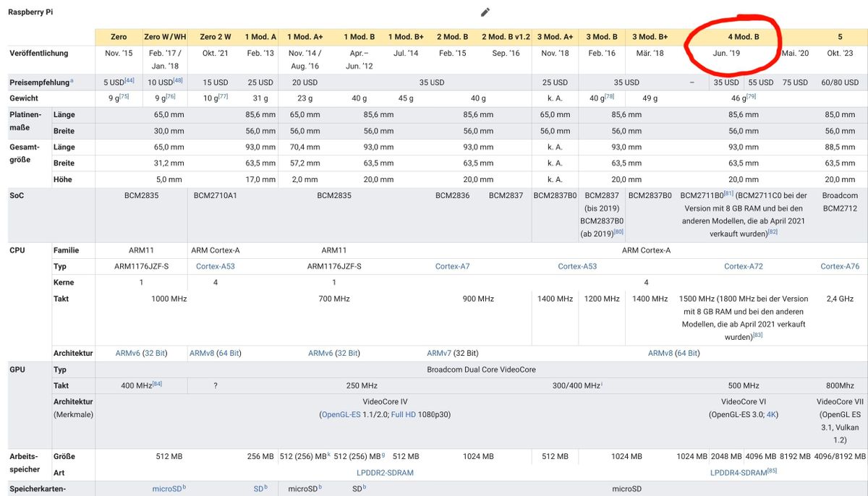Image resolution: width=868 pixels, height=496 pixels.
Task: Follow the LPDDR2-SDRAM link
Action: point(385,473)
